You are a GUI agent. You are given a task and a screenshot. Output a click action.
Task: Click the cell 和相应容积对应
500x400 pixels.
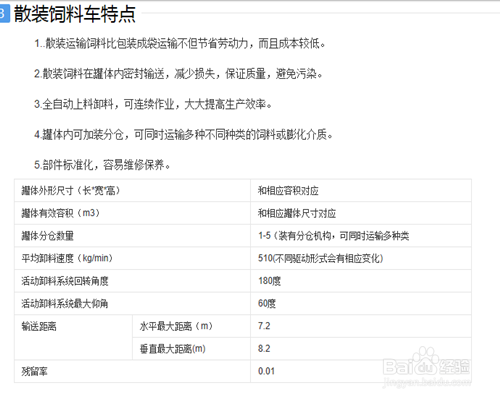click(361, 191)
